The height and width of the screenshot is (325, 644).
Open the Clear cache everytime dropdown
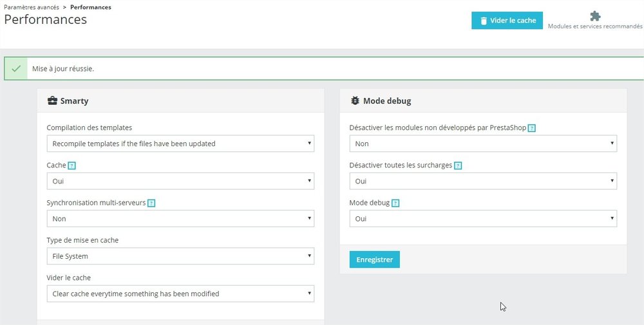coord(180,294)
